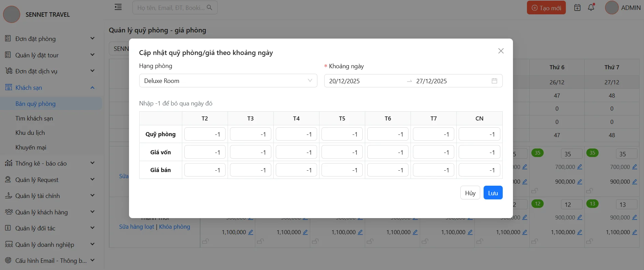Close the update room allotment dialog

501,51
